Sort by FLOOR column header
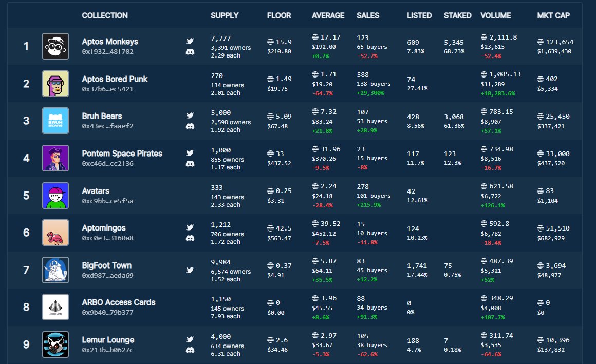 click(279, 15)
